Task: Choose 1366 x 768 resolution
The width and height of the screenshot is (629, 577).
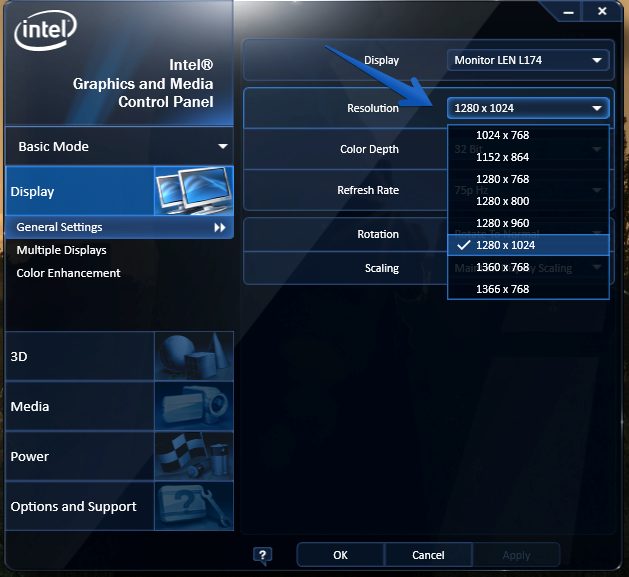Action: [x=528, y=289]
